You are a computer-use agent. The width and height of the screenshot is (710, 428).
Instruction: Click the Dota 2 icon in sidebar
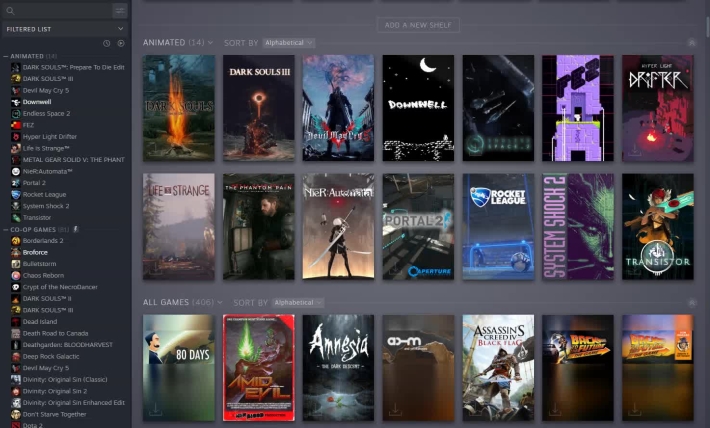click(15, 424)
